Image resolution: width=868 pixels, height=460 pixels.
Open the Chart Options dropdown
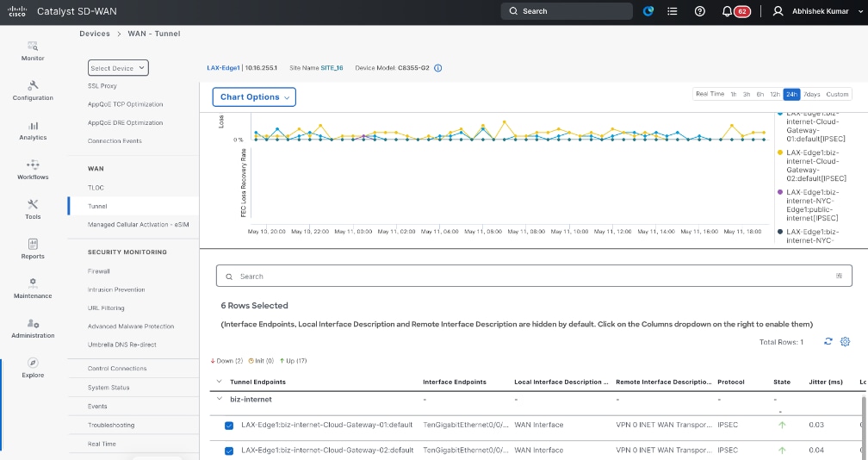coord(254,96)
